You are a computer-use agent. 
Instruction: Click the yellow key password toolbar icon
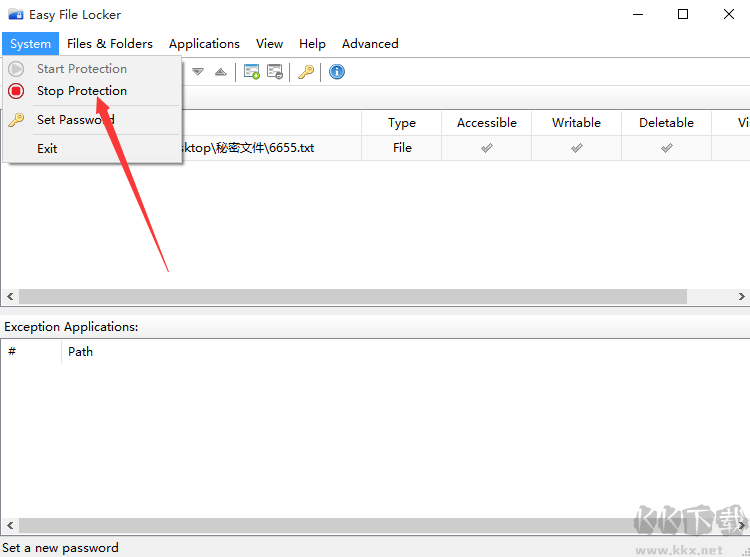point(306,72)
